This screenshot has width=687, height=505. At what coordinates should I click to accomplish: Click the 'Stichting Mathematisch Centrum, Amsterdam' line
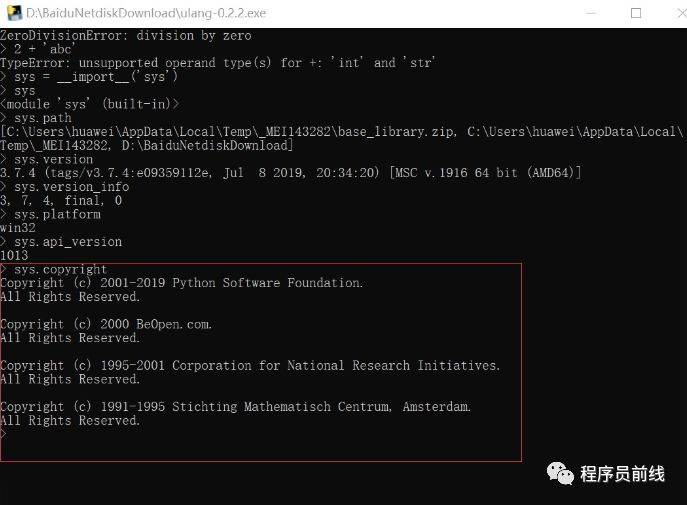point(235,407)
